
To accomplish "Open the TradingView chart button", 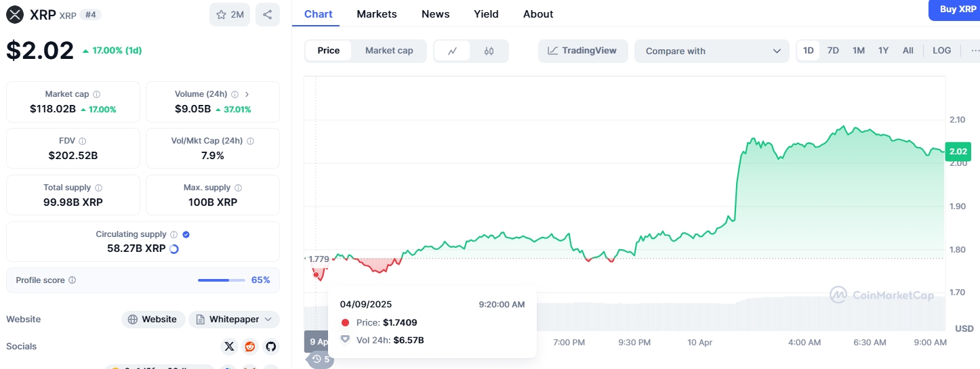I will coord(583,51).
